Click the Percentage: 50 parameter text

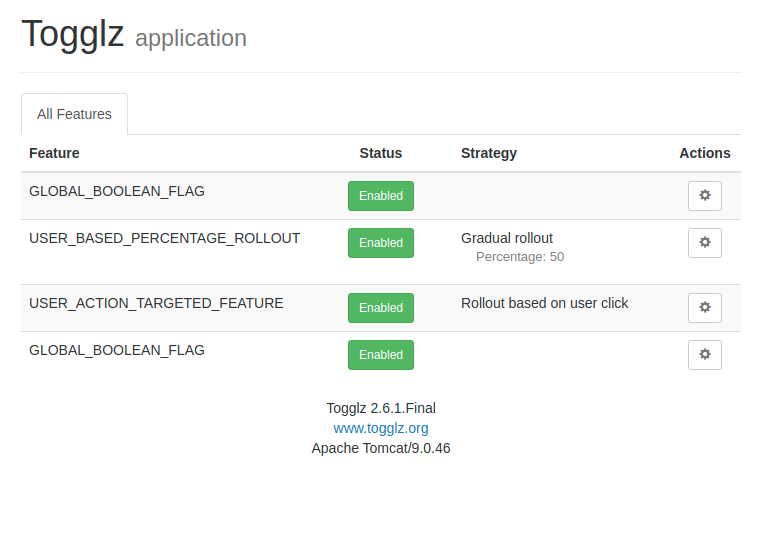point(520,257)
